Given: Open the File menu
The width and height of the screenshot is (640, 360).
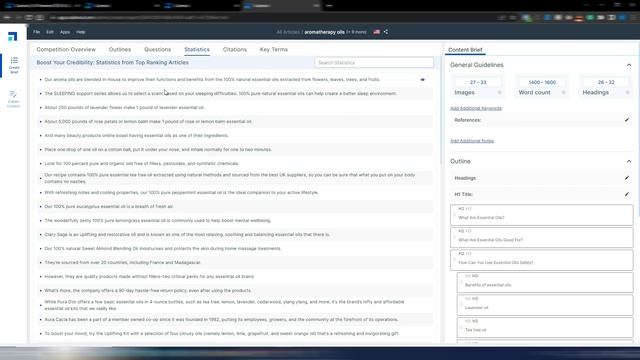Looking at the screenshot, I should (36, 32).
